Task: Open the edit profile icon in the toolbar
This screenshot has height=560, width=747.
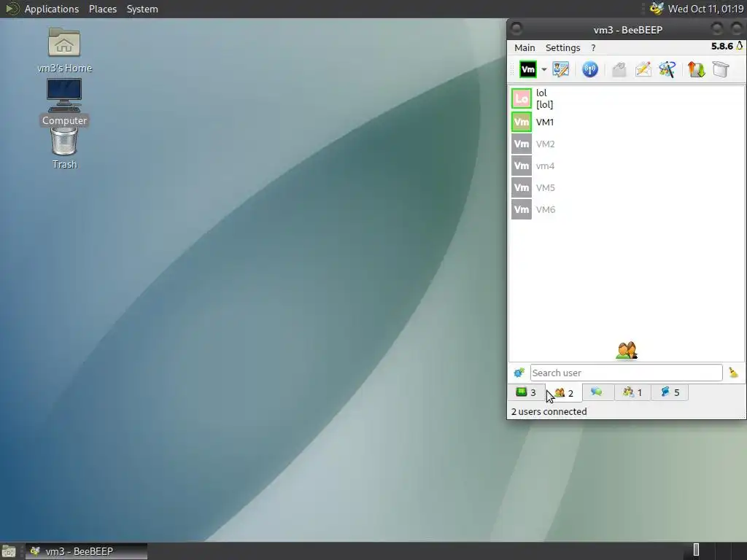Action: pyautogui.click(x=561, y=69)
